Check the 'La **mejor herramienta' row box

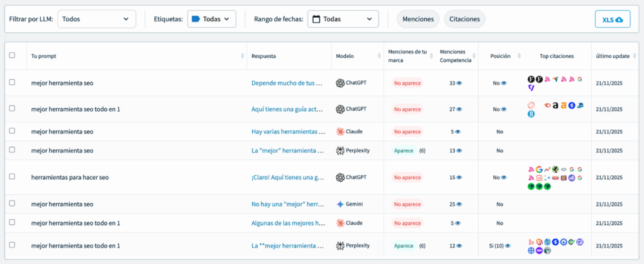click(x=12, y=245)
